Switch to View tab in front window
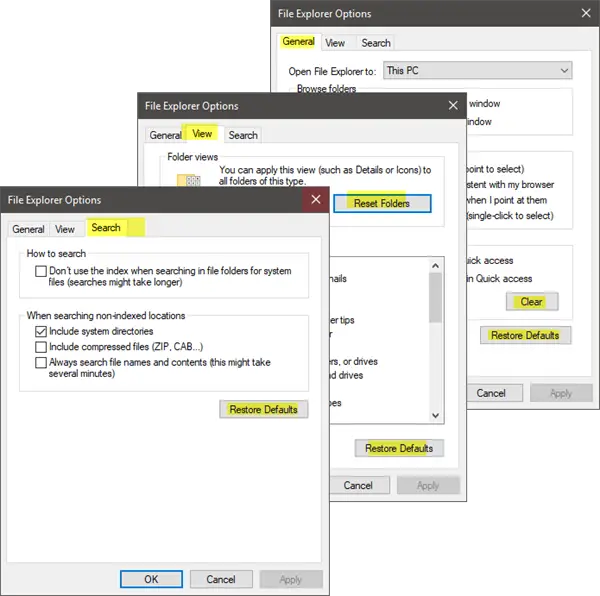This screenshot has height=596, width=600. click(x=65, y=229)
